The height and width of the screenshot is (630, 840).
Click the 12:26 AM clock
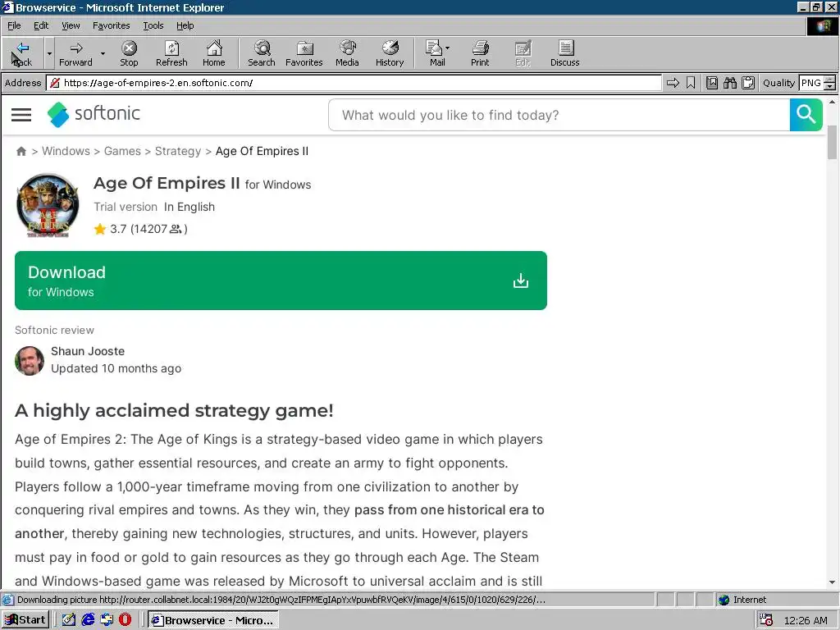coord(806,620)
